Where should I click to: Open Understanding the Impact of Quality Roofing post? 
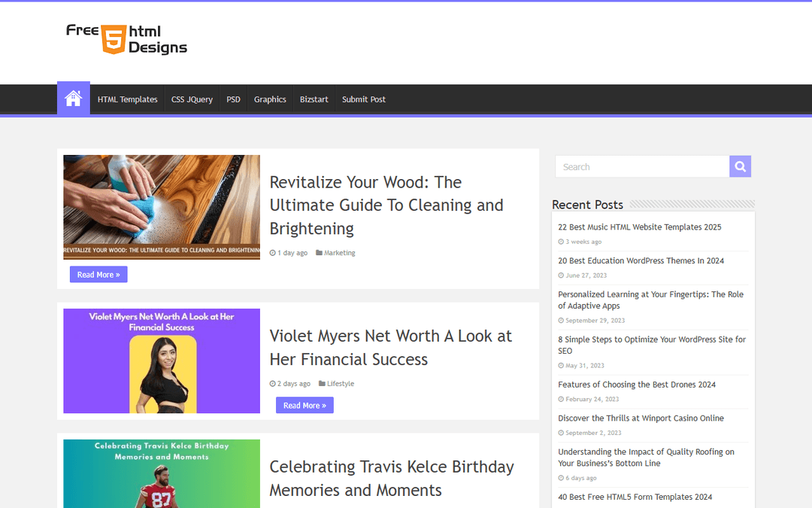pyautogui.click(x=646, y=458)
